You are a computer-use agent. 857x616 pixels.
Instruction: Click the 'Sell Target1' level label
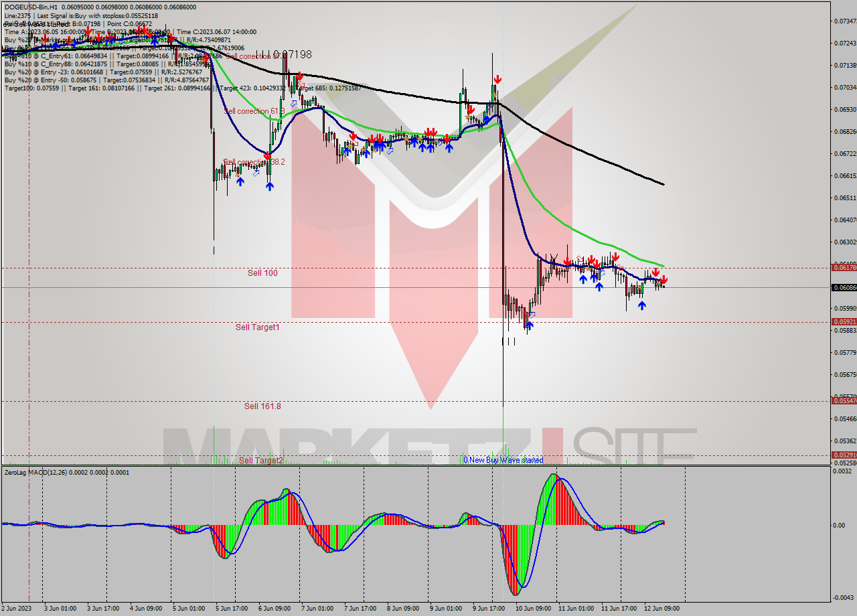tap(258, 327)
